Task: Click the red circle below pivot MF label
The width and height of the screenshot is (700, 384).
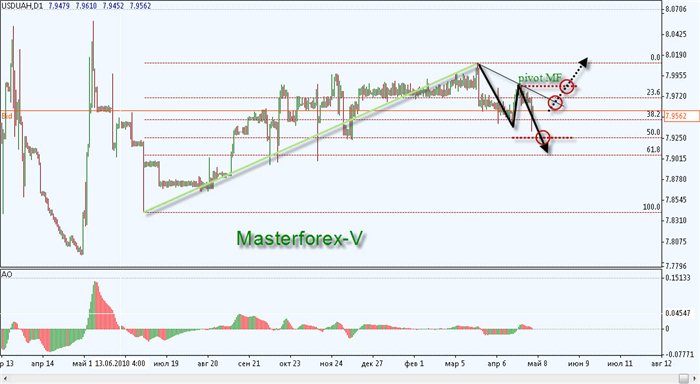Action: click(567, 86)
